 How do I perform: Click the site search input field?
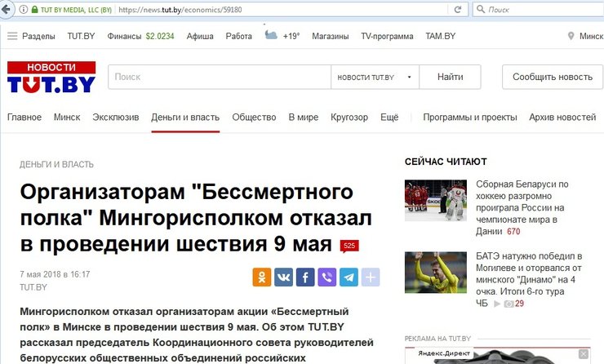click(x=219, y=77)
